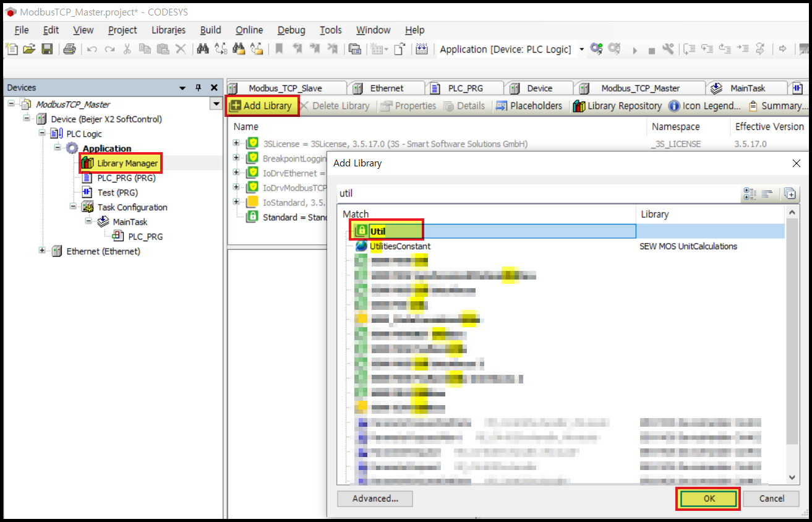Save the project with floppy icon

coord(47,49)
